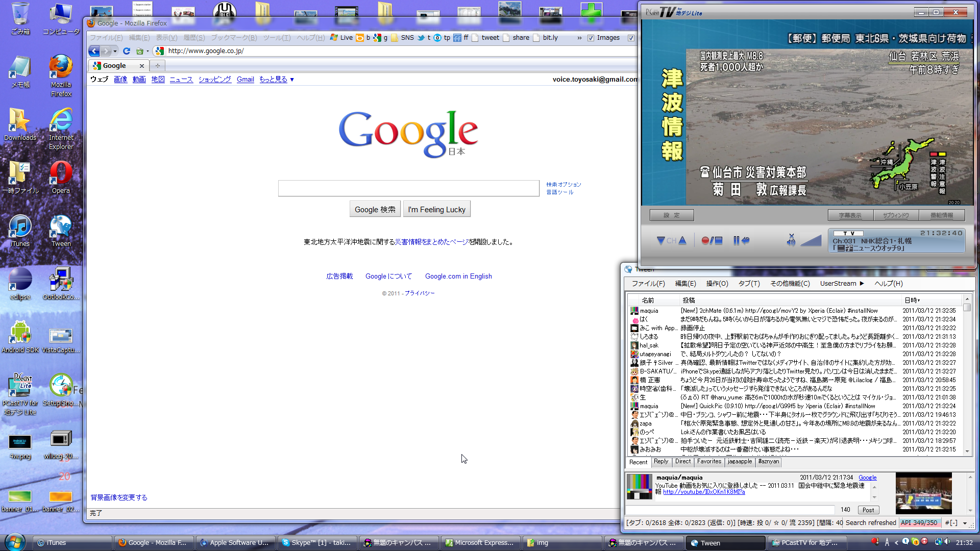Show more bookmarks with the chevron
Screen dimensions: 980x551
579,38
